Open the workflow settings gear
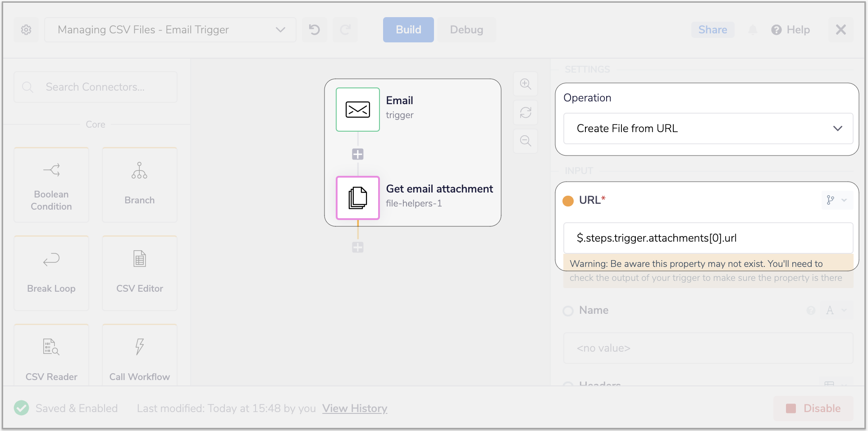This screenshot has height=431, width=868. coord(26,29)
